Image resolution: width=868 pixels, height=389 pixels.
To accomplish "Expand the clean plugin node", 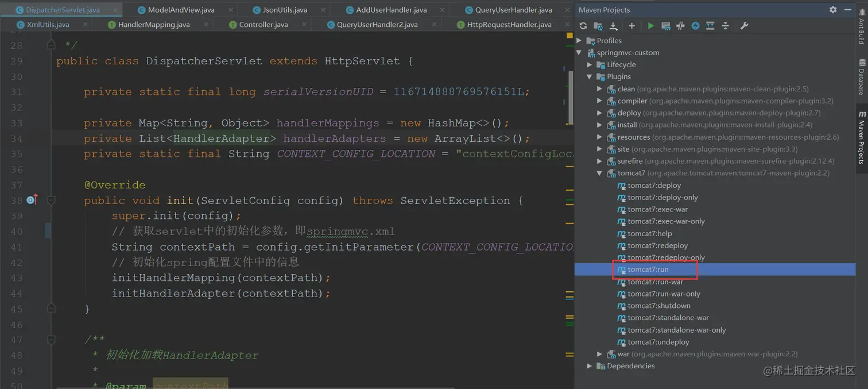I will [x=600, y=89].
